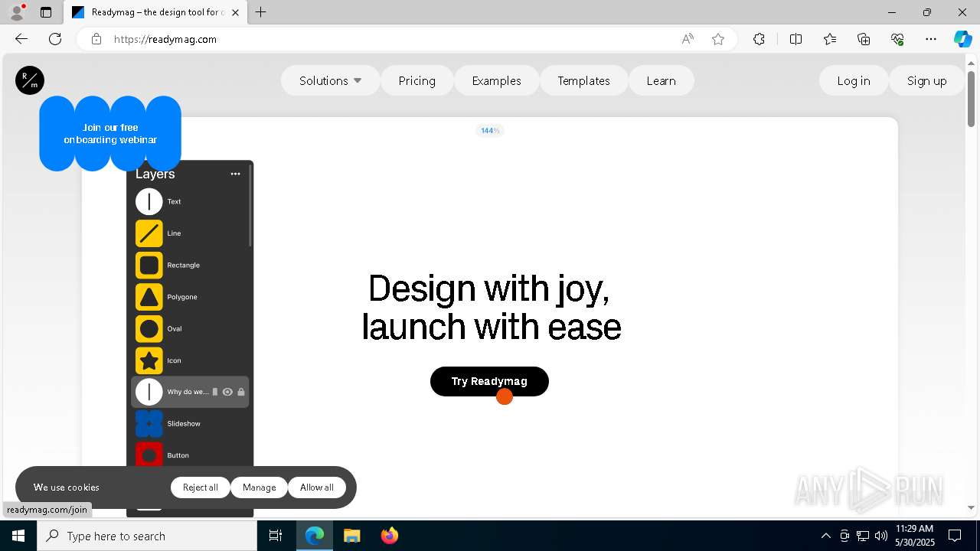Open Firefox from taskbar
The height and width of the screenshot is (551, 980).
point(390,536)
